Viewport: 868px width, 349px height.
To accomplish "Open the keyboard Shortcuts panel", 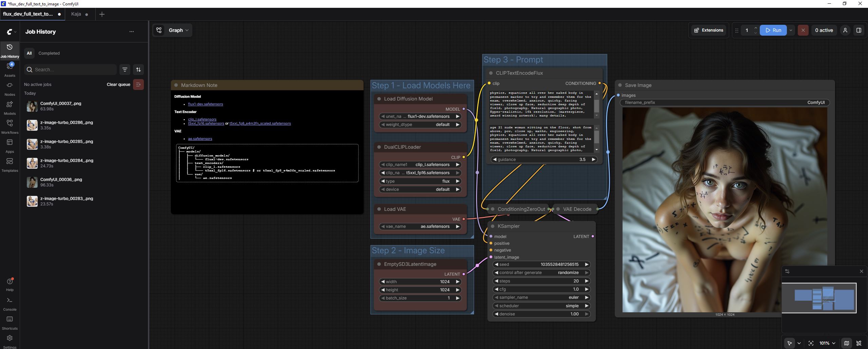I will point(10,323).
